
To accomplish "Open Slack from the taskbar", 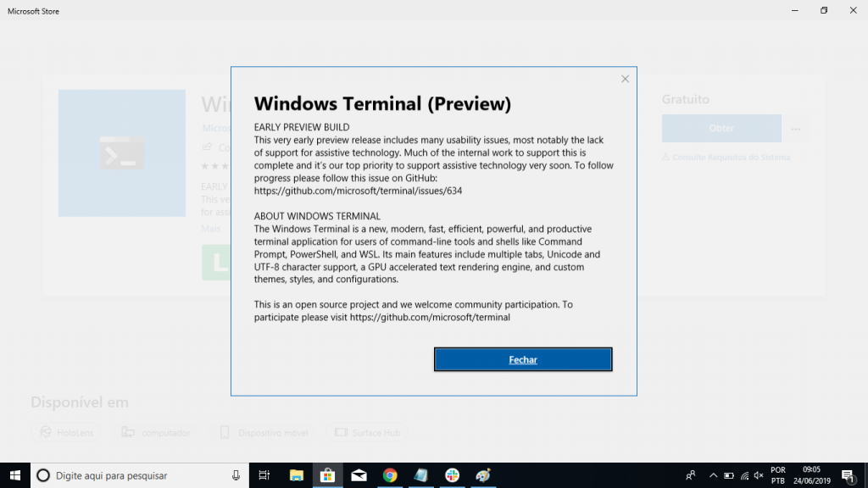I will coord(453,475).
